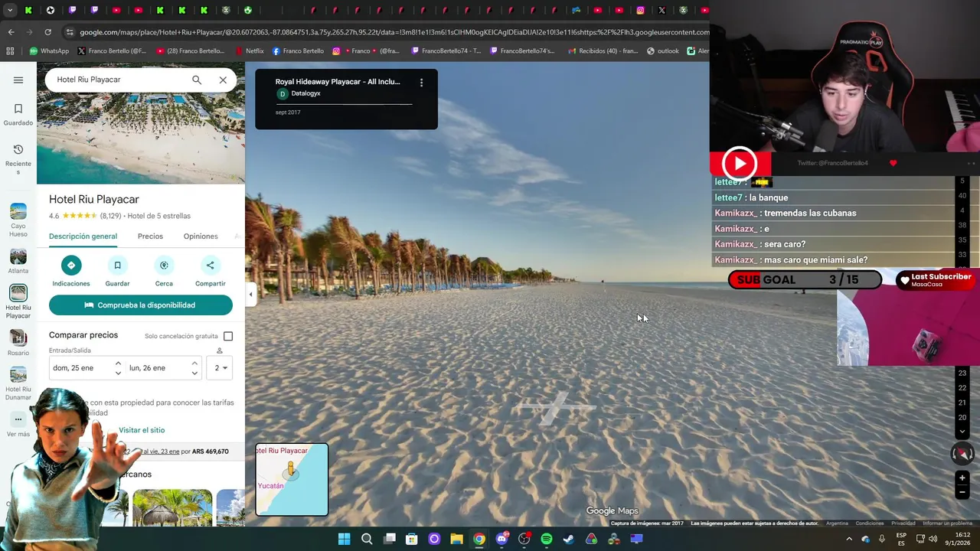Open the Netflix bookmark
Screen dimensions: 980x551
pos(249,51)
